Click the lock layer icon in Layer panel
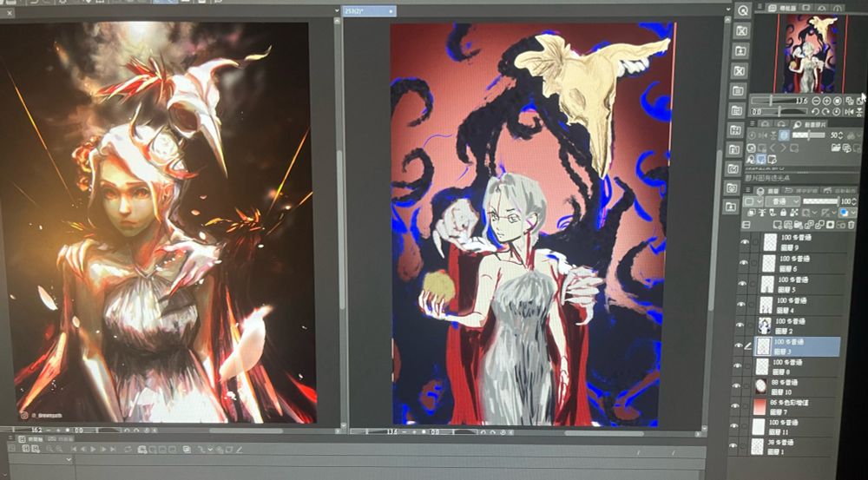 click(783, 212)
